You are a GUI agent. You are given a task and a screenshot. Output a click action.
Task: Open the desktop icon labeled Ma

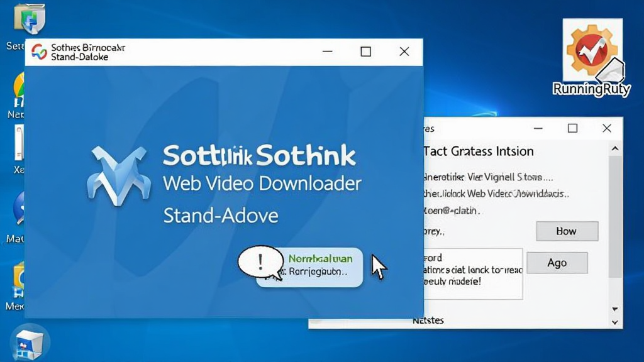pos(19,209)
